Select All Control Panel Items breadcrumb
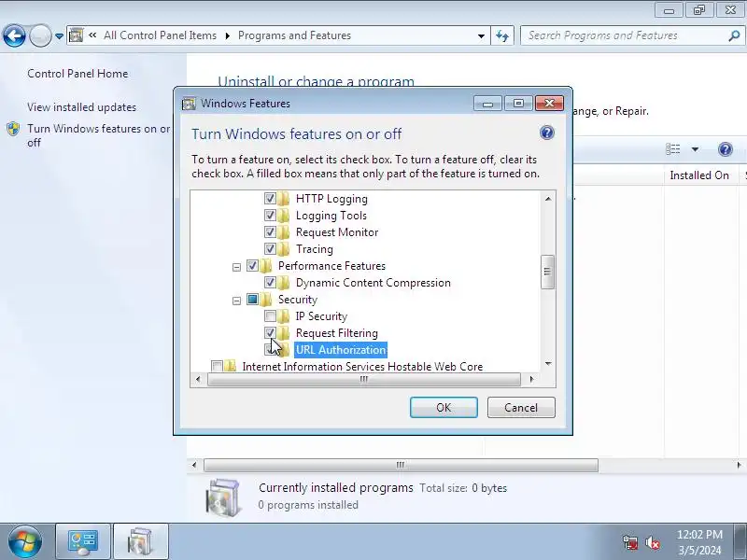This screenshot has width=747, height=560. click(160, 35)
